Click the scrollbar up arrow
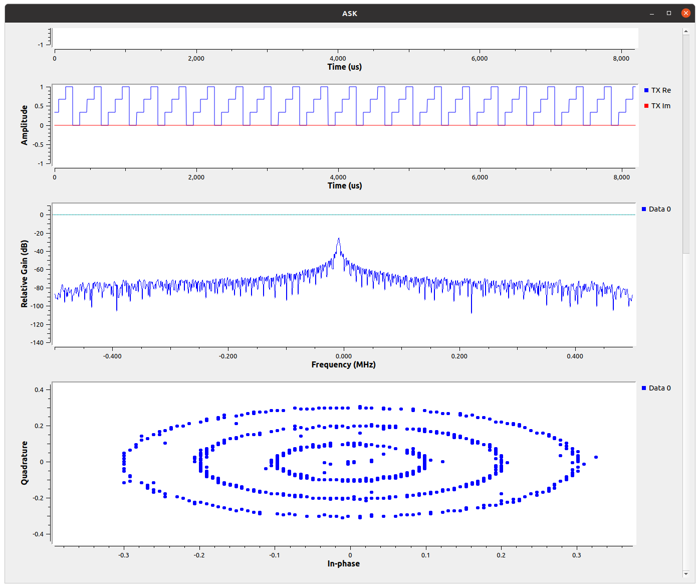This screenshot has height=588, width=700. point(686,32)
